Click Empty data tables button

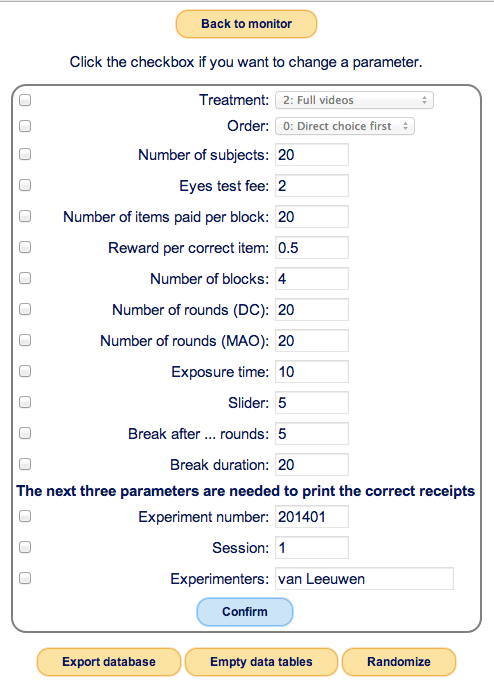coord(261,662)
